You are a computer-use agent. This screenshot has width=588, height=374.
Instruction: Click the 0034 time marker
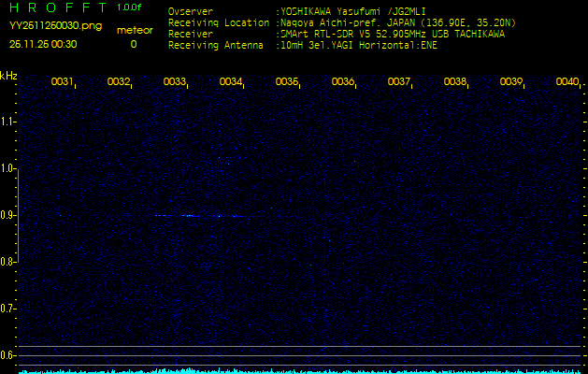coord(231,81)
